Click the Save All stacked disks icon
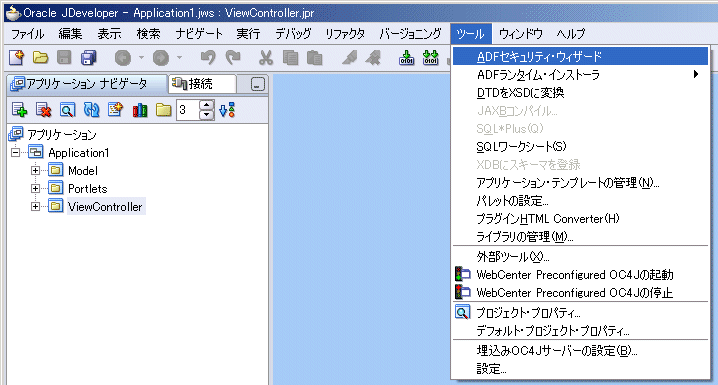 [x=88, y=58]
